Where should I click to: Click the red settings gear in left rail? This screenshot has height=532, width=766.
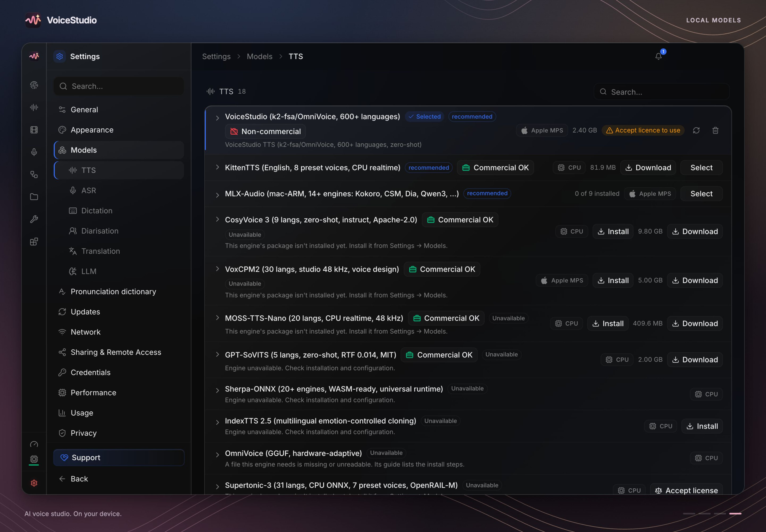point(34,483)
